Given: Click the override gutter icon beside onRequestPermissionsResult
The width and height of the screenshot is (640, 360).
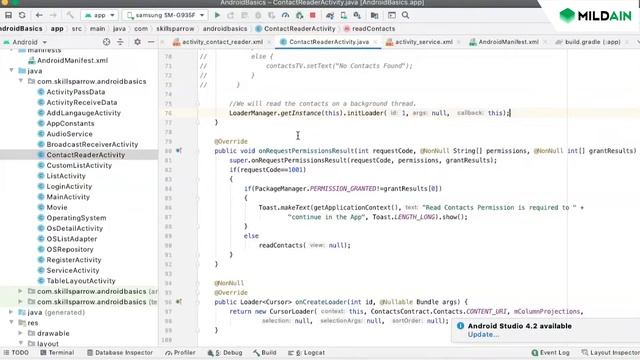Looking at the screenshot, I should [x=179, y=151].
